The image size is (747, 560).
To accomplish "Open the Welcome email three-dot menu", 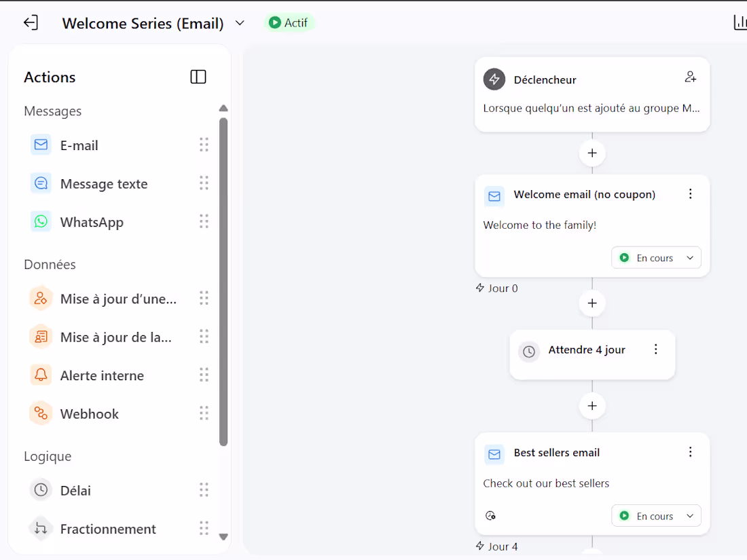I will (691, 194).
